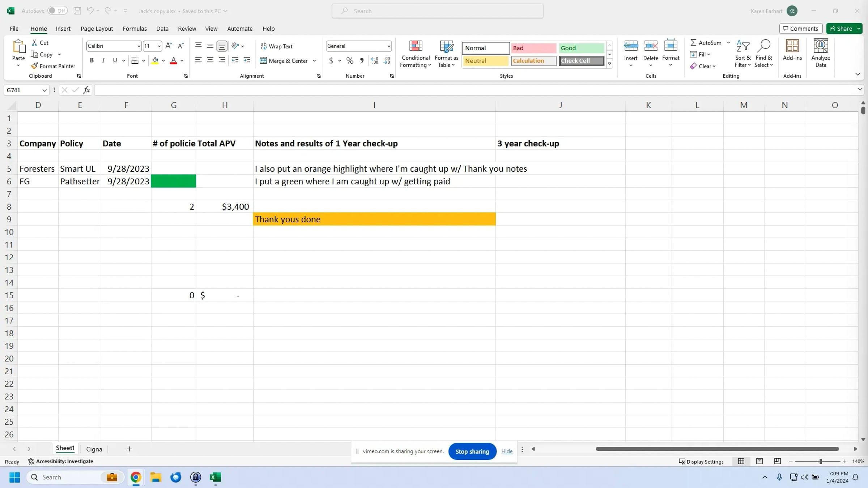This screenshot has height=488, width=868.
Task: Toggle left text alignment
Action: (x=198, y=61)
